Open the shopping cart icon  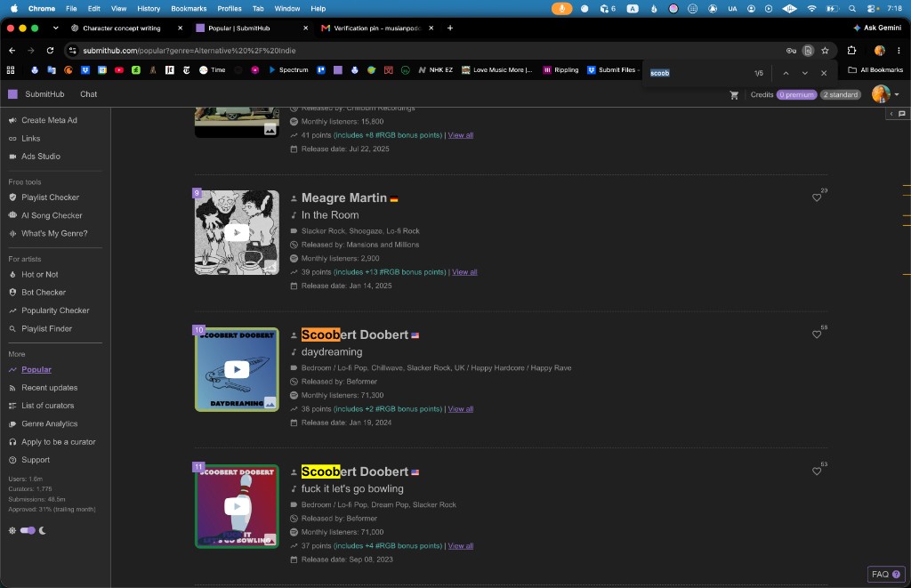[734, 94]
